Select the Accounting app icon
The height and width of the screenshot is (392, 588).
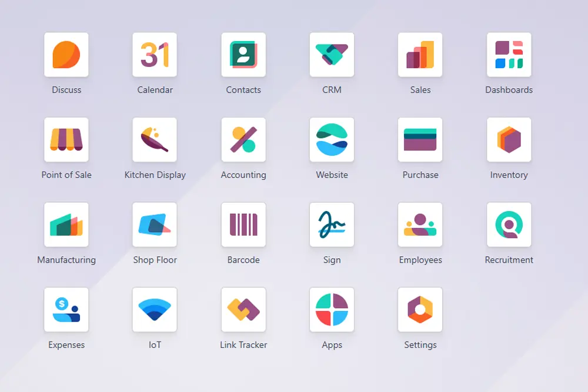(243, 140)
